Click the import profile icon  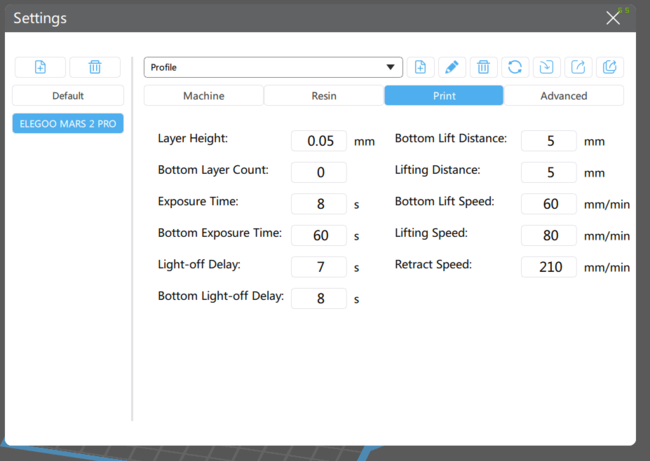click(x=546, y=67)
